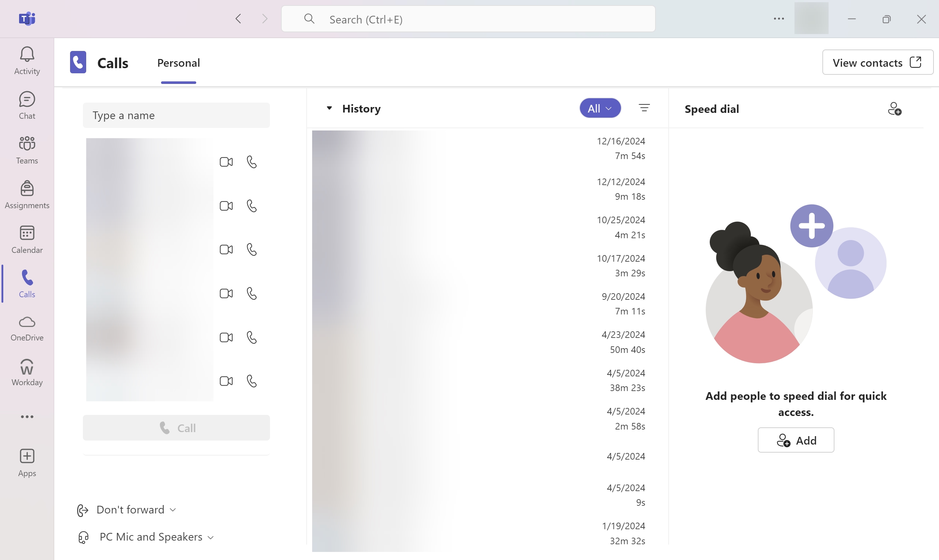Image resolution: width=939 pixels, height=560 pixels.
Task: Launch the Workday app
Action: 27,373
